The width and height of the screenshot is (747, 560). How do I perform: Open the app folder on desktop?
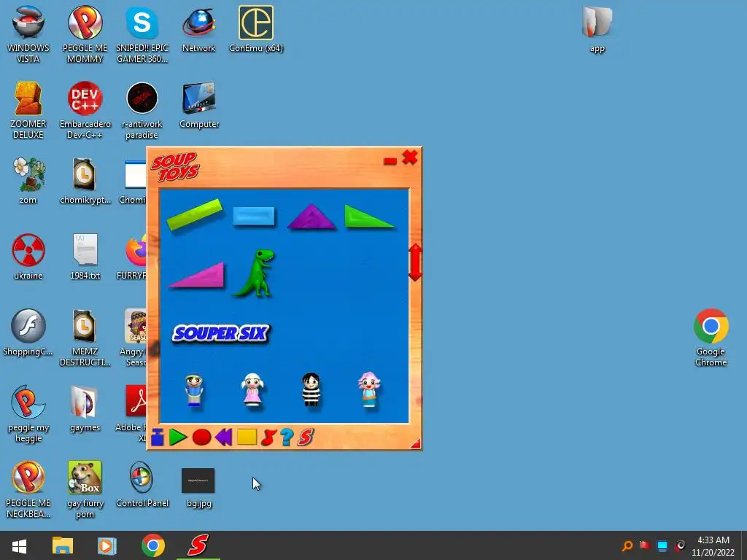[x=597, y=29]
